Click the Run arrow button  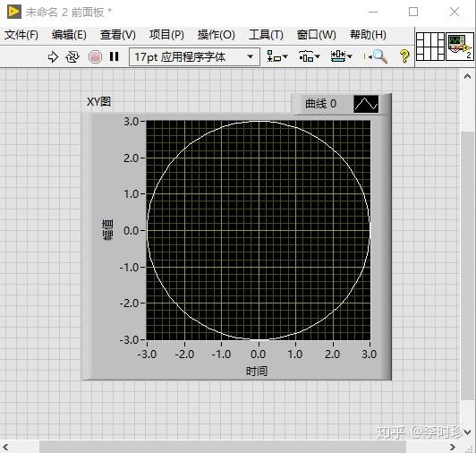[x=53, y=56]
